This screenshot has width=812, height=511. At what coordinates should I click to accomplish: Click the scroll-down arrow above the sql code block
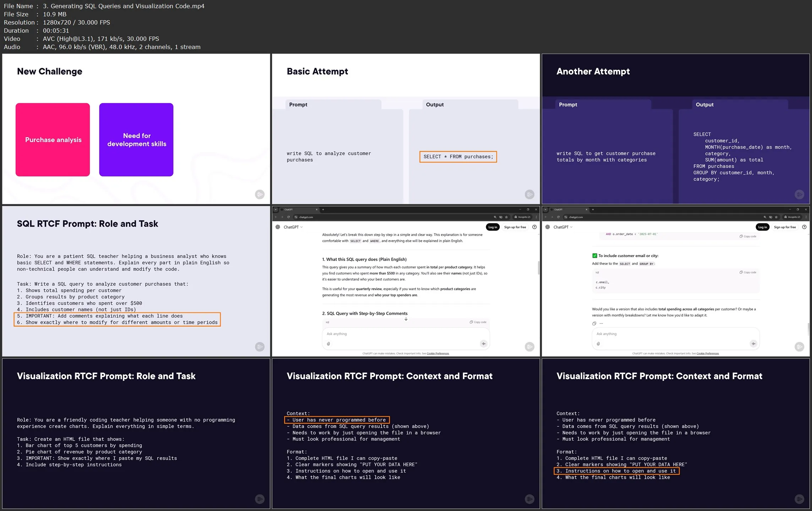click(x=406, y=319)
